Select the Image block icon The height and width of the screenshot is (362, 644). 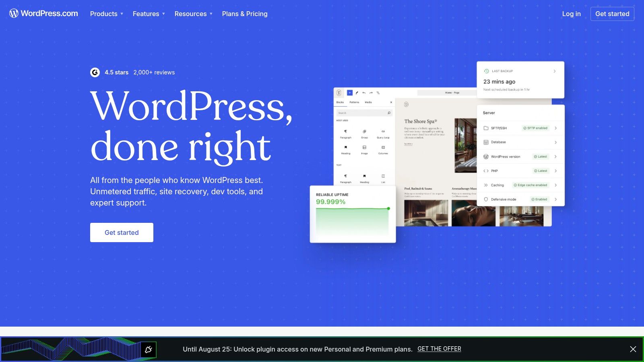click(364, 147)
